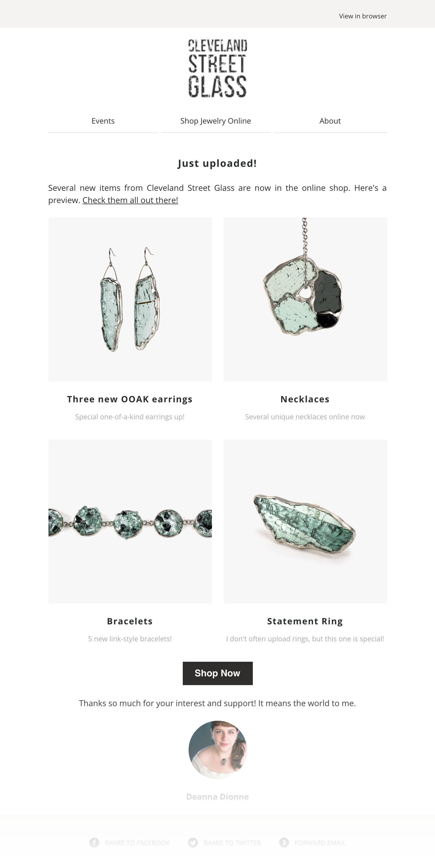The image size is (435, 868).
Task: Open the pendant necklace product image
Action: pyautogui.click(x=305, y=299)
